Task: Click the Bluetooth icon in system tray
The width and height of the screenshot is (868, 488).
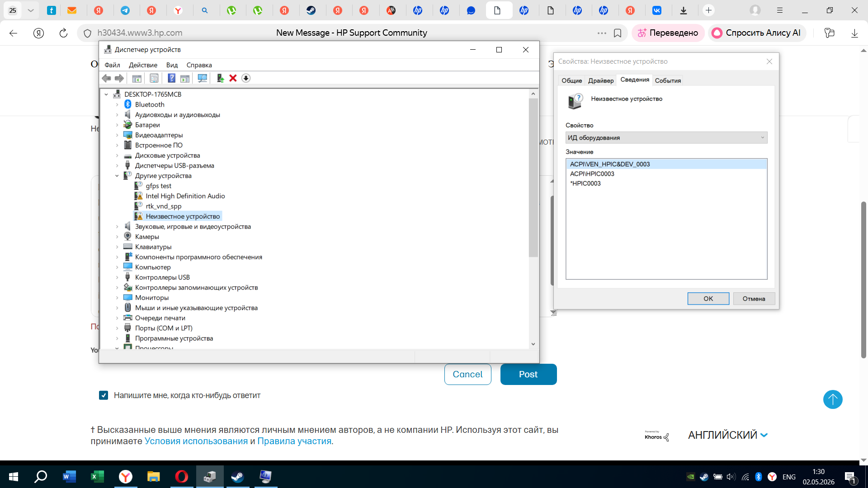Action: [759, 477]
